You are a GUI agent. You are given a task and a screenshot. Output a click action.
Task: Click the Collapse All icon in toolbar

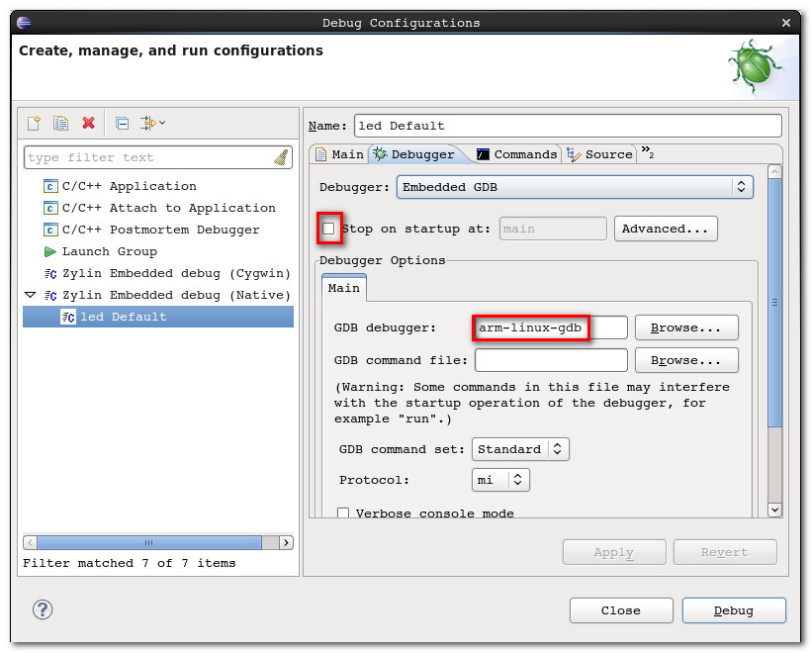[x=122, y=123]
